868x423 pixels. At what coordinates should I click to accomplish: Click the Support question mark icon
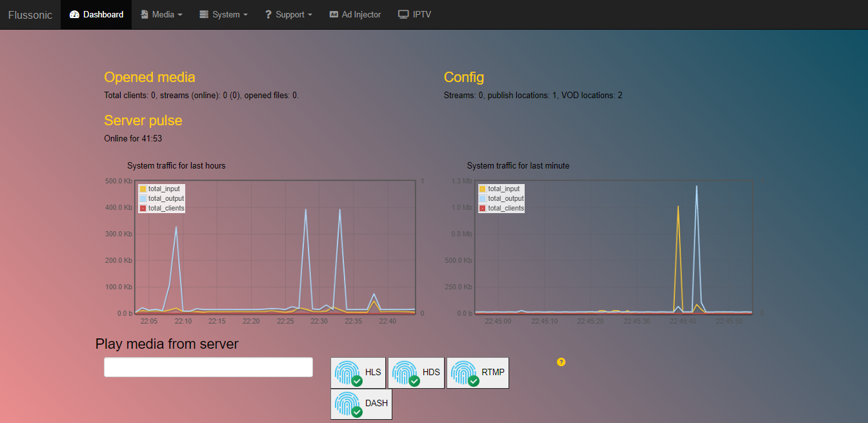point(268,14)
